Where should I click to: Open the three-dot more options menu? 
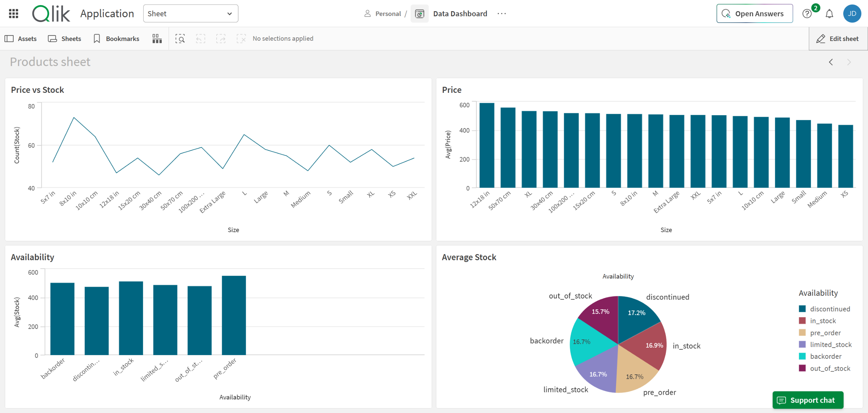[502, 14]
